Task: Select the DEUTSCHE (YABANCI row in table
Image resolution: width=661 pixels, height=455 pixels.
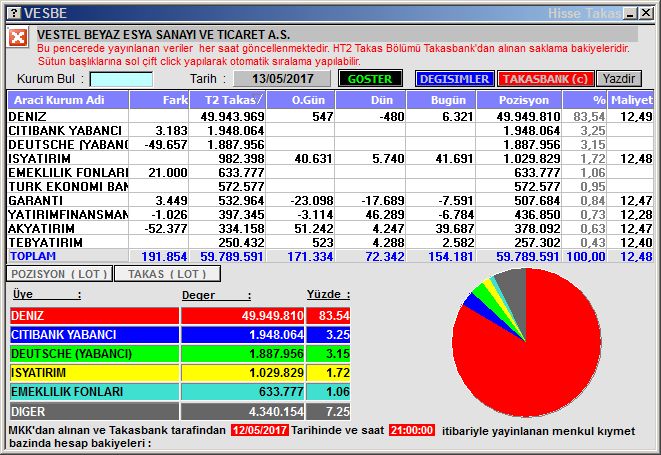Action: 330,144
